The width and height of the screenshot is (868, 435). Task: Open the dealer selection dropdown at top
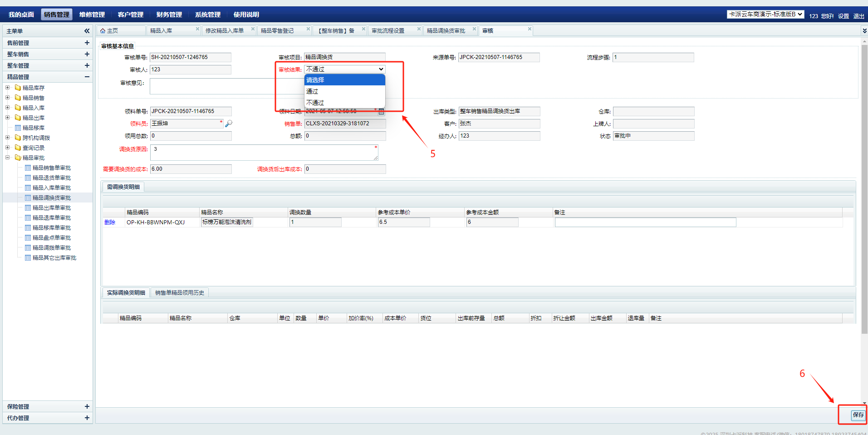[x=765, y=15]
